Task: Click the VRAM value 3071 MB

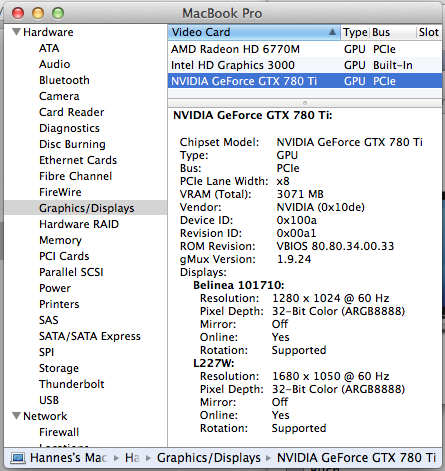Action: click(x=300, y=194)
